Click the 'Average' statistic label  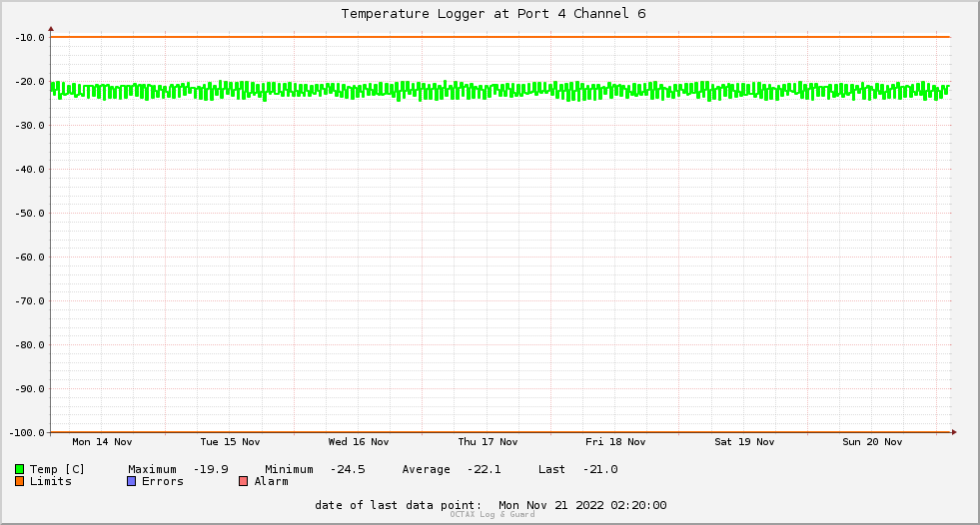(426, 469)
